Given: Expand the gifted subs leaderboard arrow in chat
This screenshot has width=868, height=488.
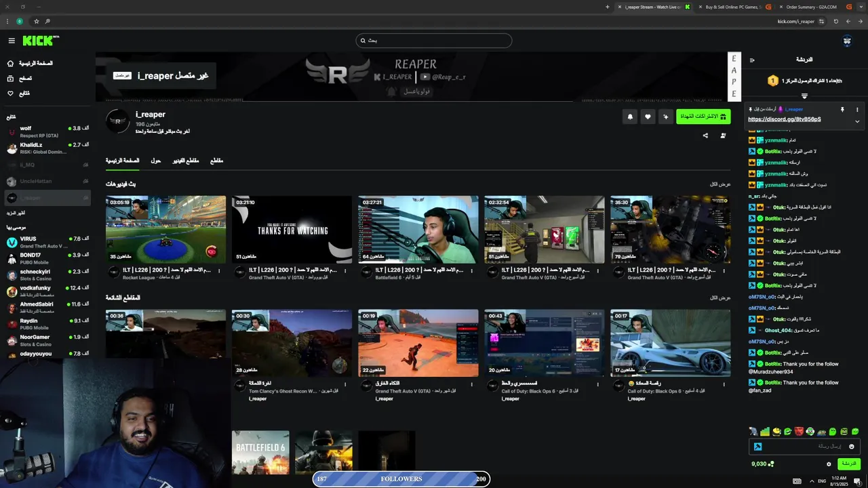Looking at the screenshot, I should (804, 96).
